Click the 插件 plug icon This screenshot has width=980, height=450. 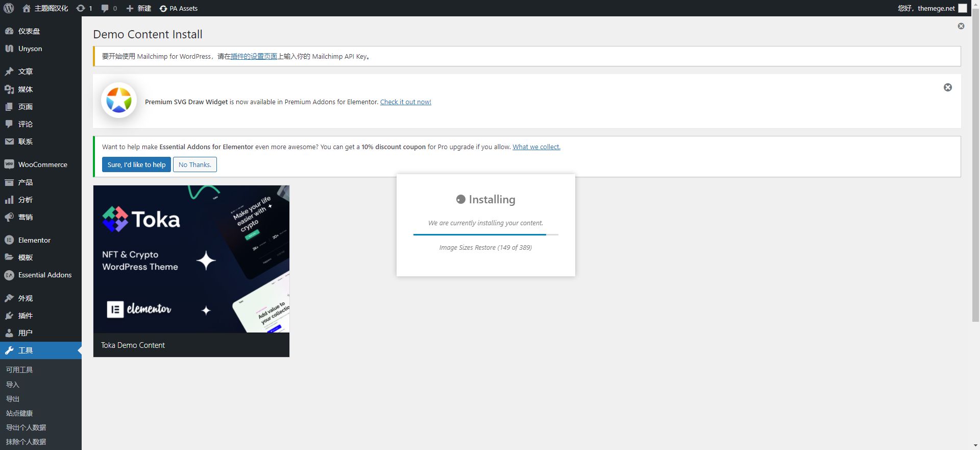click(9, 316)
